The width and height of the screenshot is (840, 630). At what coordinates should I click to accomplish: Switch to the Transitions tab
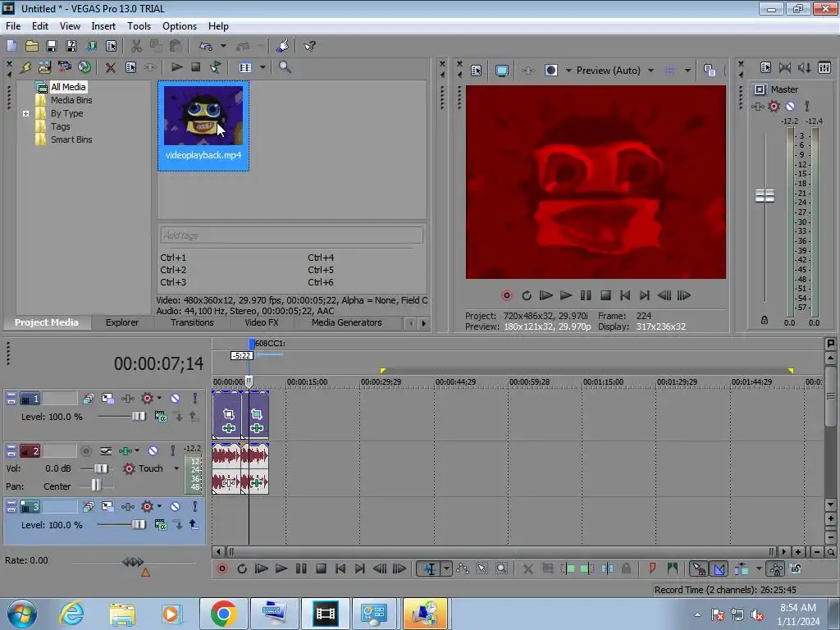pyautogui.click(x=192, y=322)
